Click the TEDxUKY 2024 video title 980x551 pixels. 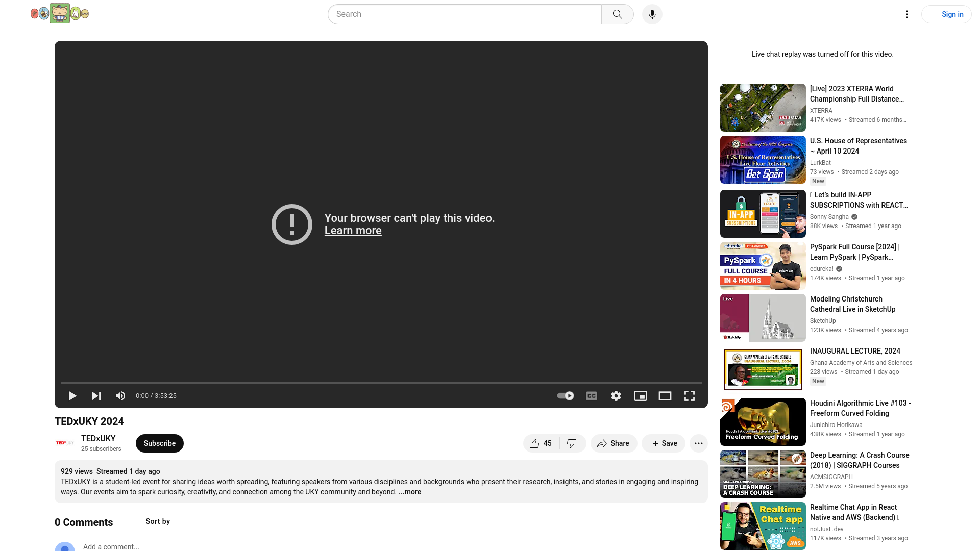tap(89, 421)
